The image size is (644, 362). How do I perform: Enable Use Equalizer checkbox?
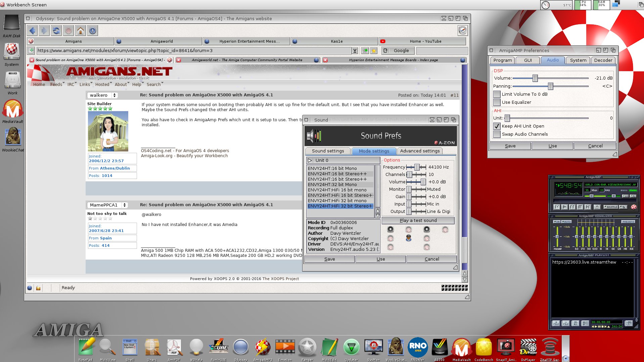497,102
